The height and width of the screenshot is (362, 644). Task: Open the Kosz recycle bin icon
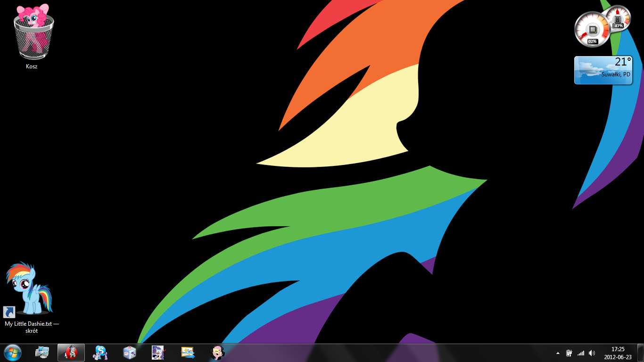(x=33, y=33)
